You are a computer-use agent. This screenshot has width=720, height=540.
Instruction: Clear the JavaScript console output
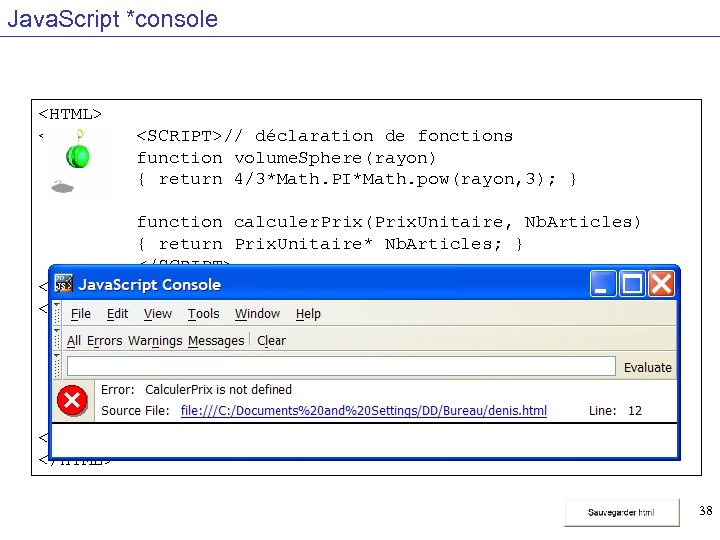click(x=271, y=341)
